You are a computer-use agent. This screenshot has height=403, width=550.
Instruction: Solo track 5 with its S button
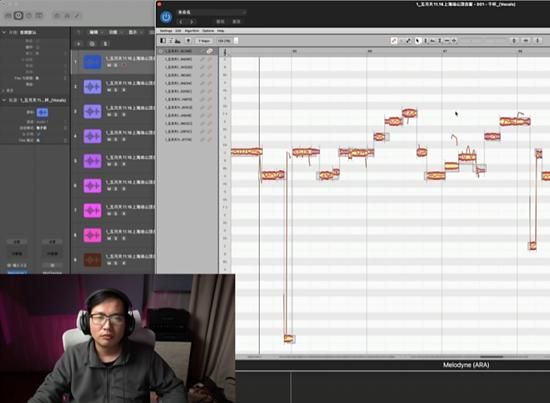116,164
